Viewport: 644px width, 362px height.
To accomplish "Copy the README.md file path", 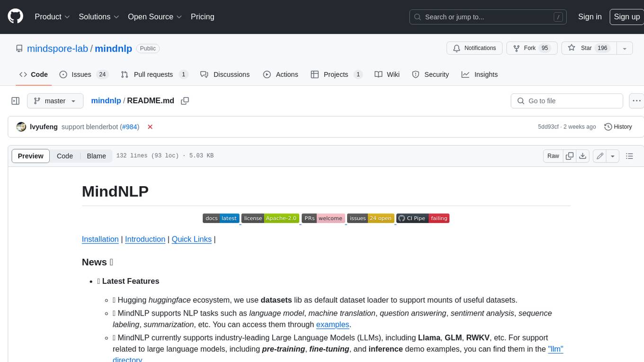I will pos(185,101).
